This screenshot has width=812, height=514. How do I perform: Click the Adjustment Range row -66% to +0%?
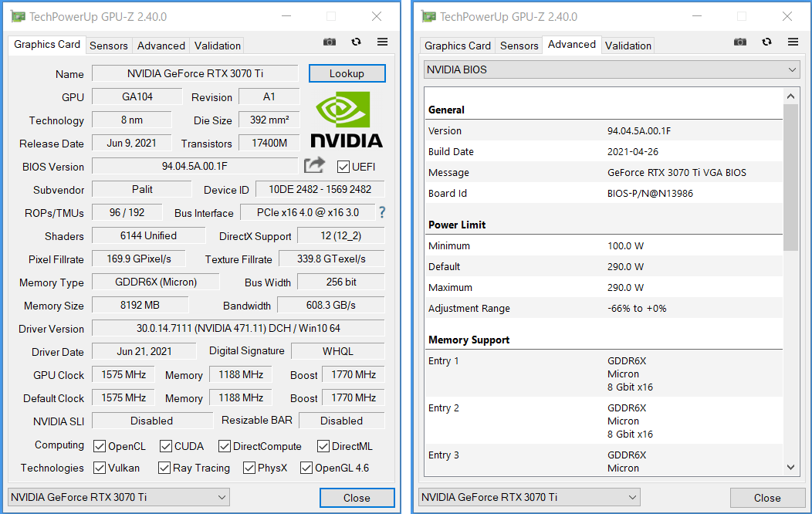604,309
